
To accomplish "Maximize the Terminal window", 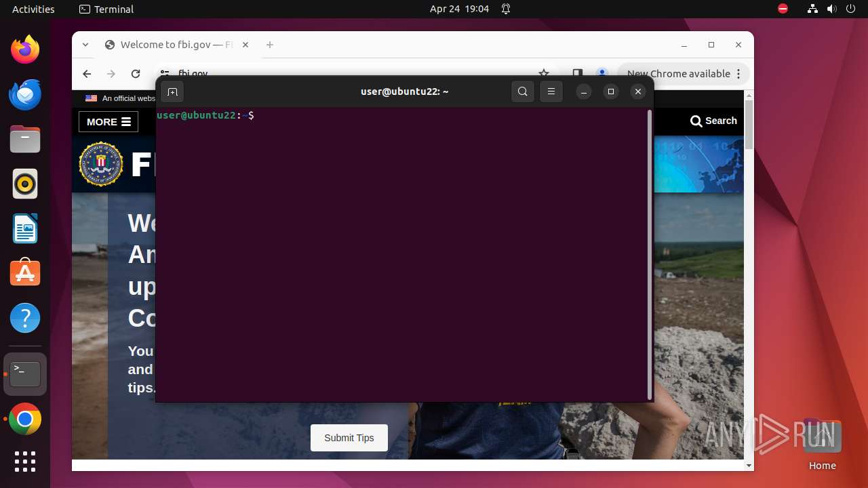I will 611,91.
